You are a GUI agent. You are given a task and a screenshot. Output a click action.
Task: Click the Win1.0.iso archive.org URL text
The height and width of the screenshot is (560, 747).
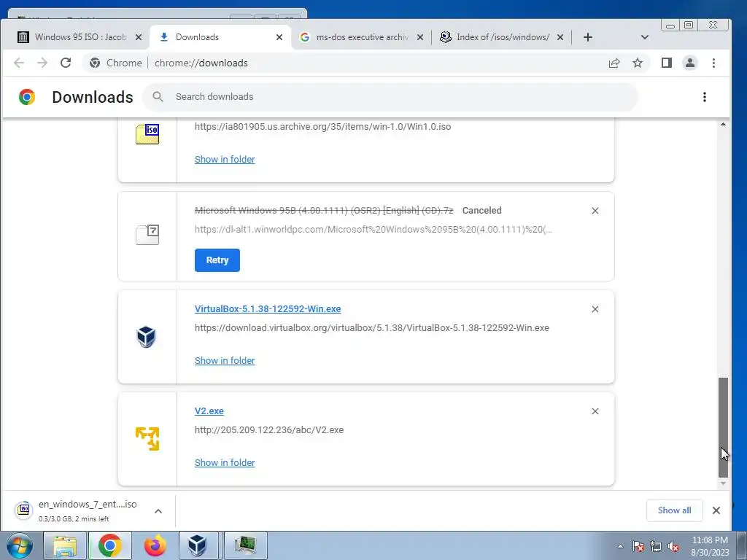(x=322, y=127)
